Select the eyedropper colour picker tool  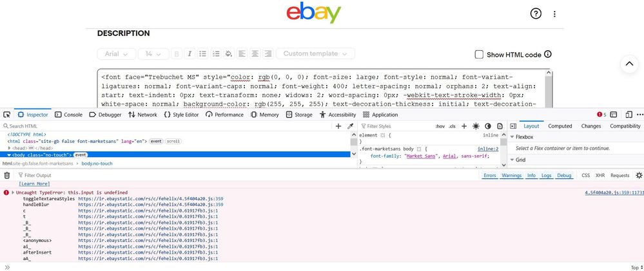350,126
